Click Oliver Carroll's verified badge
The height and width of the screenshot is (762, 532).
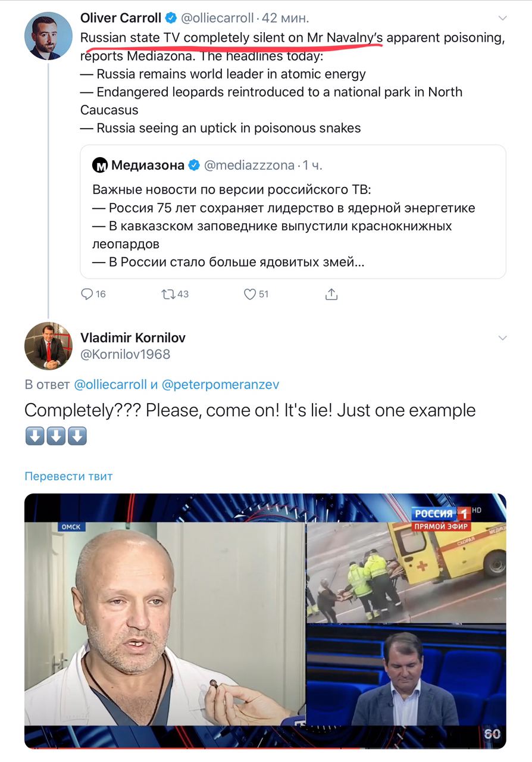pyautogui.click(x=170, y=18)
